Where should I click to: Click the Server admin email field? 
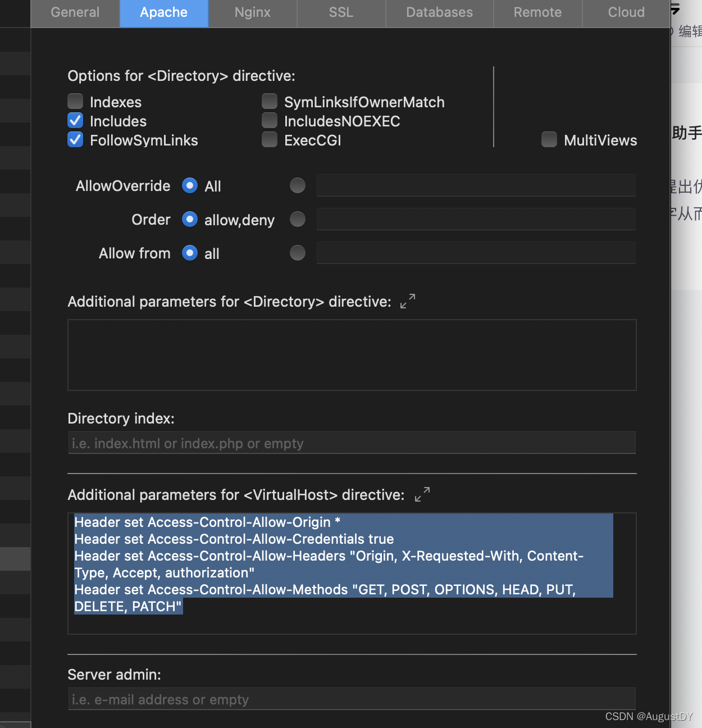click(x=352, y=699)
